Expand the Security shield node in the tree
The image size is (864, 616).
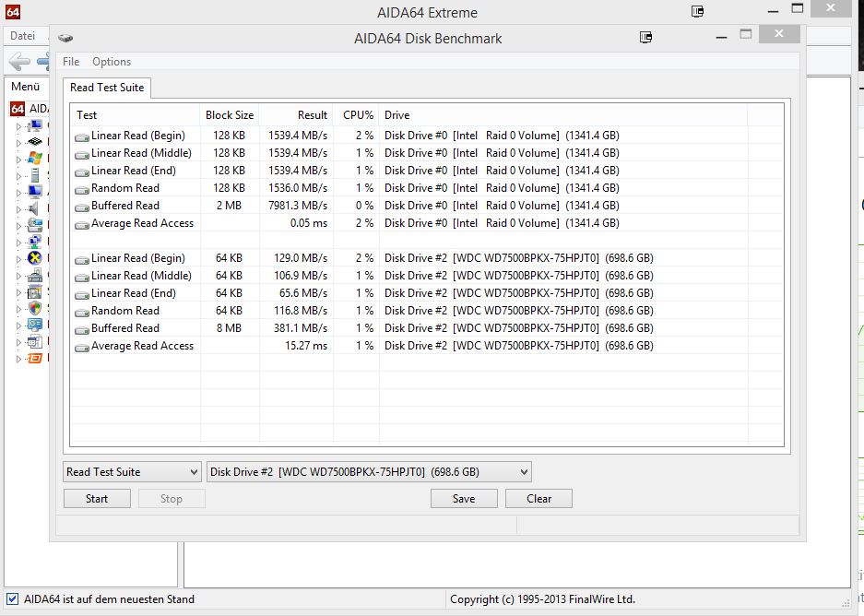click(18, 309)
